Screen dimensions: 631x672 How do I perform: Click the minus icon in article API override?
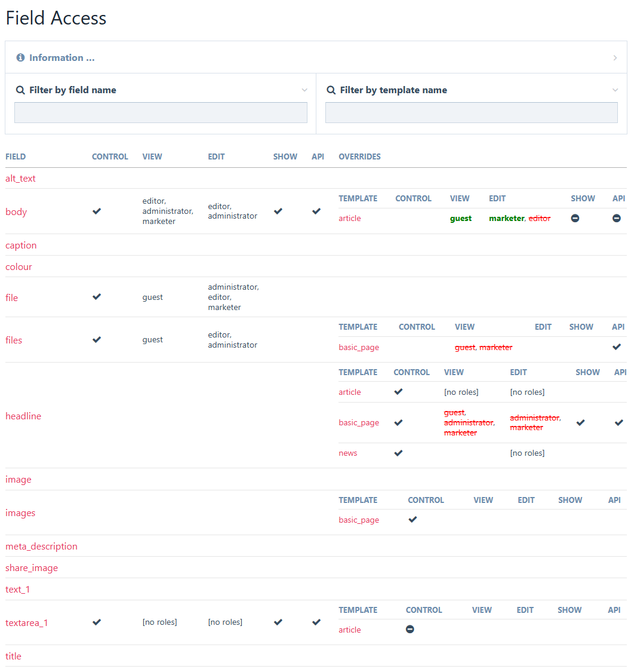pos(617,219)
